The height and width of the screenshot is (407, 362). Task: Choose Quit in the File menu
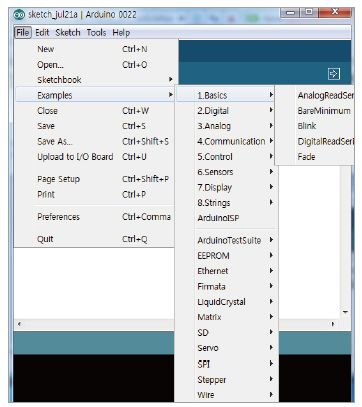coord(95,239)
